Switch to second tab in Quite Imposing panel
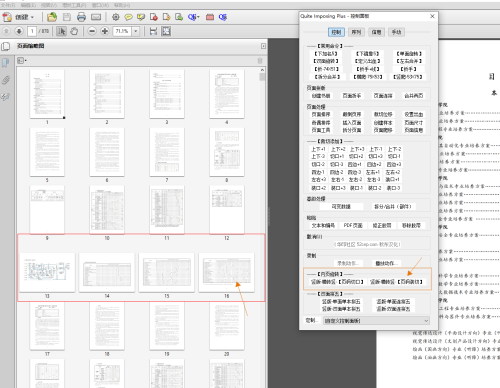The image size is (500, 388). 356,32
